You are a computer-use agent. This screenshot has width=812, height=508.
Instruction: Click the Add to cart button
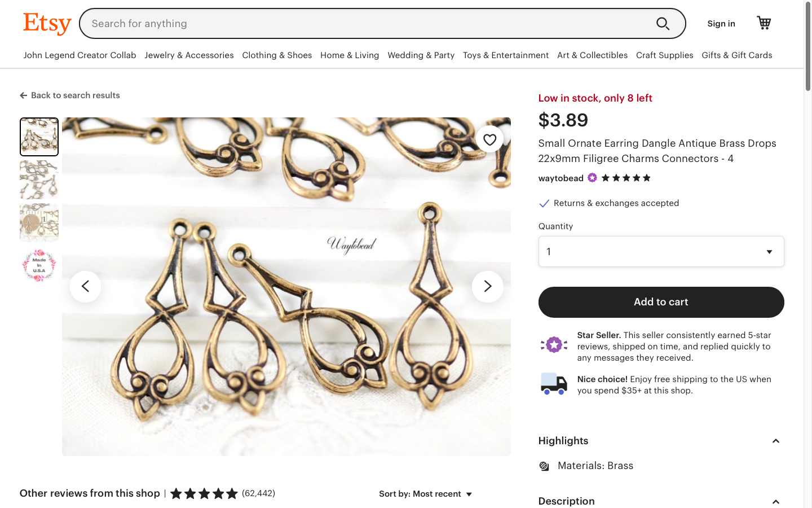tap(661, 302)
